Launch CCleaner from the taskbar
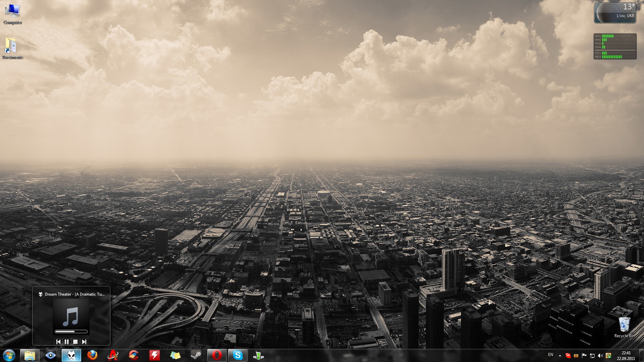644x362 pixels. (133, 355)
